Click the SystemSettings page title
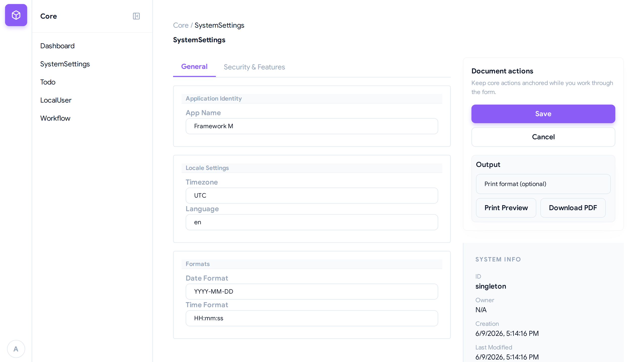 click(x=199, y=40)
